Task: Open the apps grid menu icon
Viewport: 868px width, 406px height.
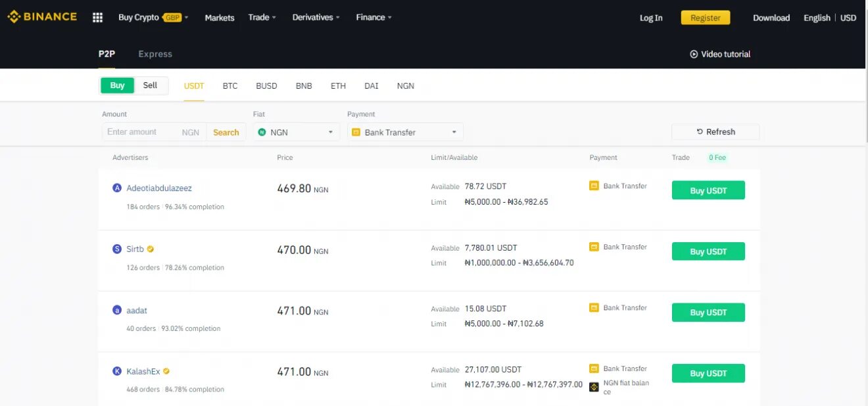Action: coord(97,18)
